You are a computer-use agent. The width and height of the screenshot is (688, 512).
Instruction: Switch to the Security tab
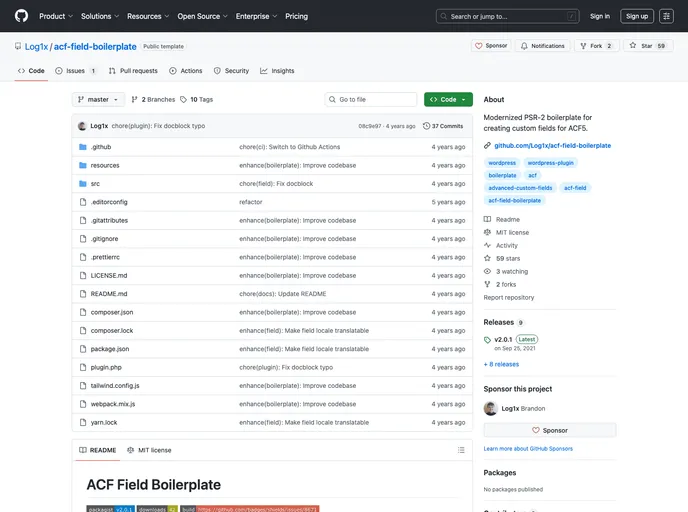click(231, 71)
